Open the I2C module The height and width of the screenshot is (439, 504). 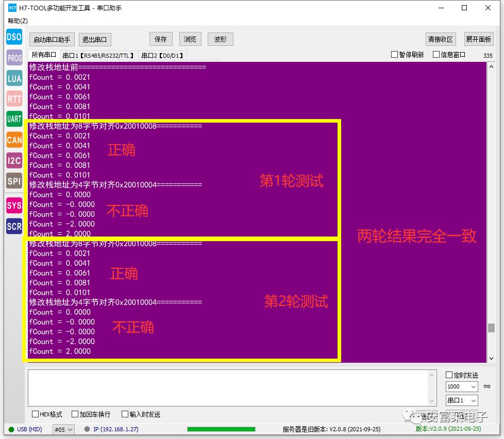pyautogui.click(x=14, y=160)
